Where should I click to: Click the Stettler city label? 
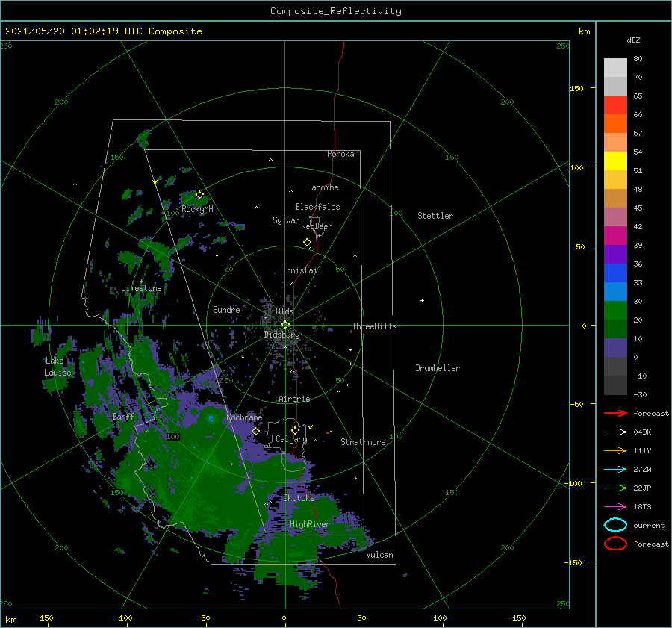click(435, 216)
